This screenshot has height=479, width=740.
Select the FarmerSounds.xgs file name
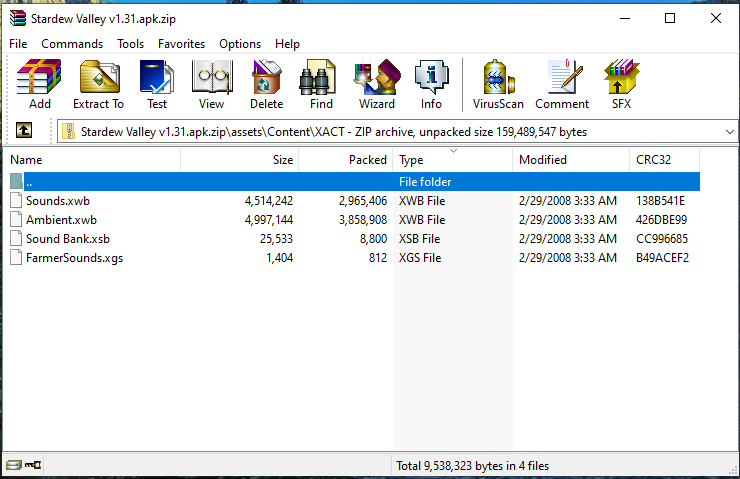[x=75, y=258]
